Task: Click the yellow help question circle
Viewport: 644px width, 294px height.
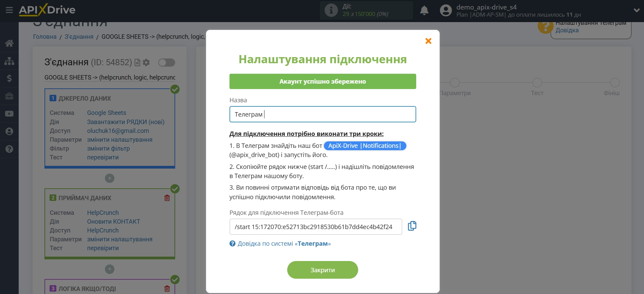Action: pos(545,27)
